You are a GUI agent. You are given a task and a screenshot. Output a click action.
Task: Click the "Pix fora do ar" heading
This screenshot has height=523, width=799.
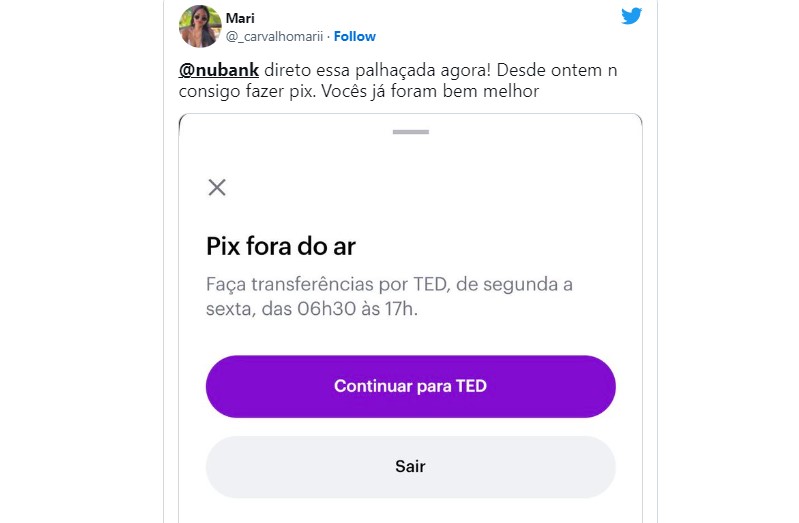281,246
